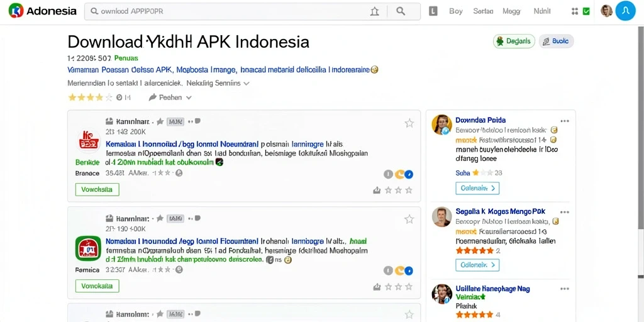Viewport: 644px width, 322px height.
Task: Click the gray 'IAIKI' badge in second card
Action: (x=175, y=218)
